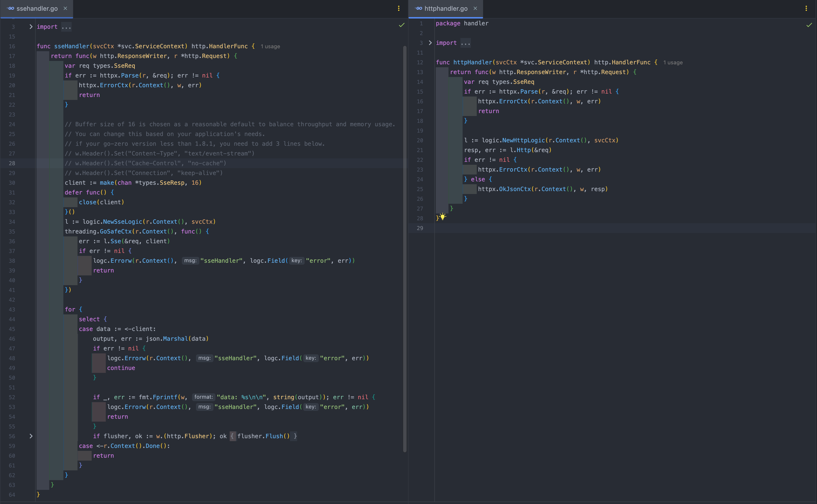
Task: Click the '1 usage' hint beside sseHandler
Action: point(270,46)
